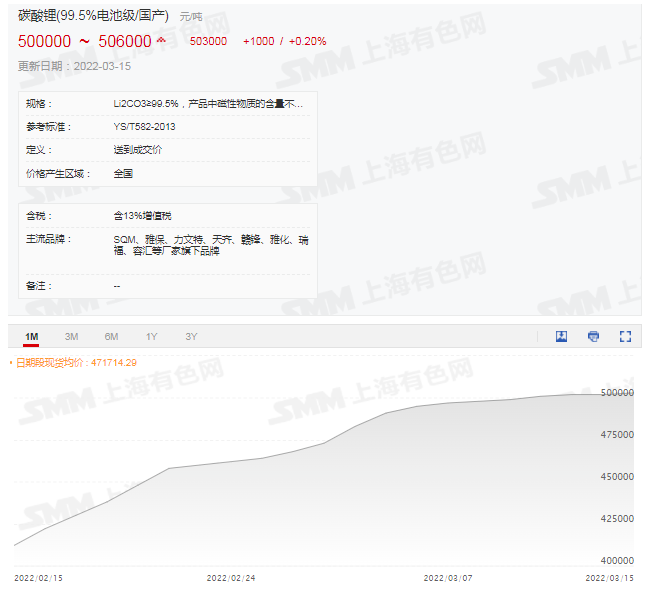Image resolution: width=651 pixels, height=600 pixels.
Task: Click the YS/T582-2013 reference standard
Action: click(x=144, y=127)
